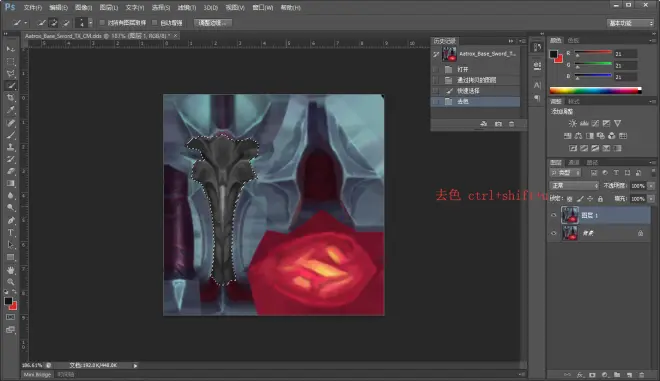Open layer opacity slider dropdown arrow
660x381 pixels.
tap(651, 186)
